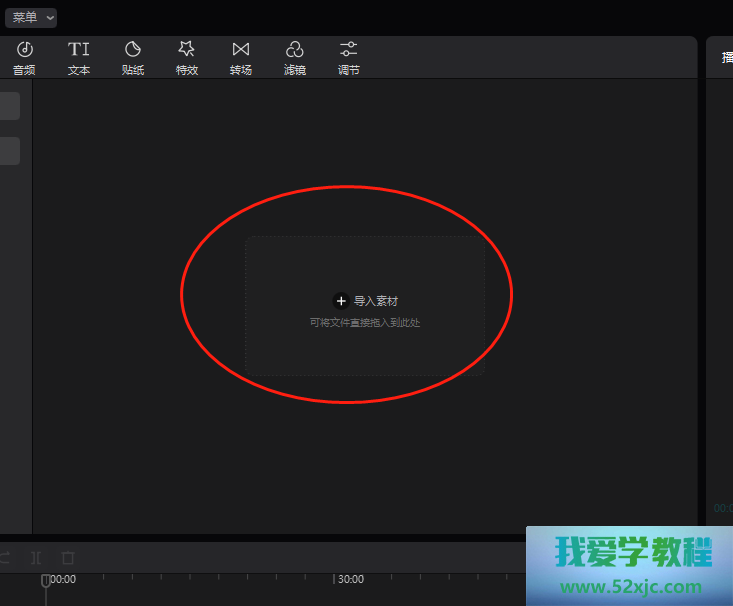Click the drag-files-here hint text
The width and height of the screenshot is (733, 606).
point(365,323)
